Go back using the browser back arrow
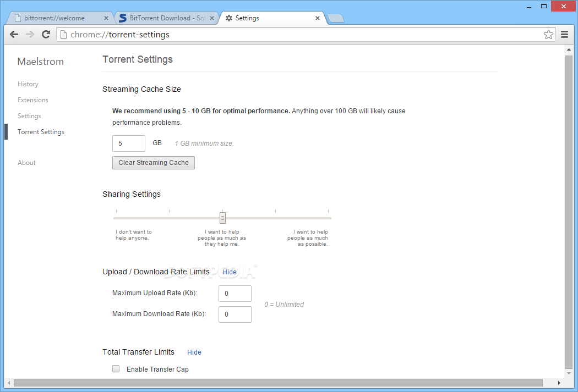The height and width of the screenshot is (392, 578). pyautogui.click(x=14, y=34)
